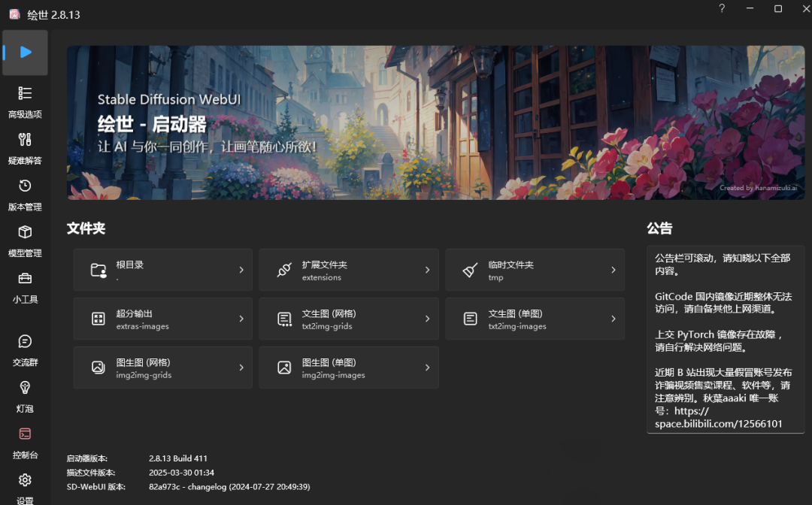Screen dimensions: 812x505
Task: Click the 交流群 sidebar label
Action: tap(25, 362)
